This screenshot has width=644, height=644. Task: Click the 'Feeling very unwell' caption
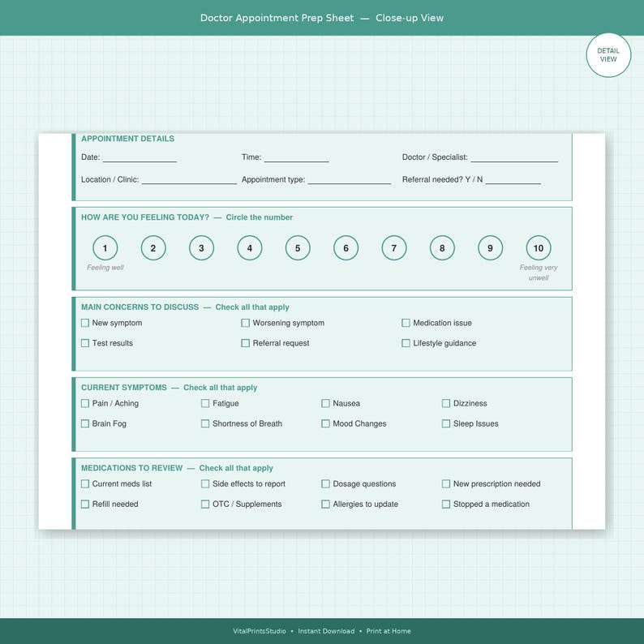coord(539,273)
